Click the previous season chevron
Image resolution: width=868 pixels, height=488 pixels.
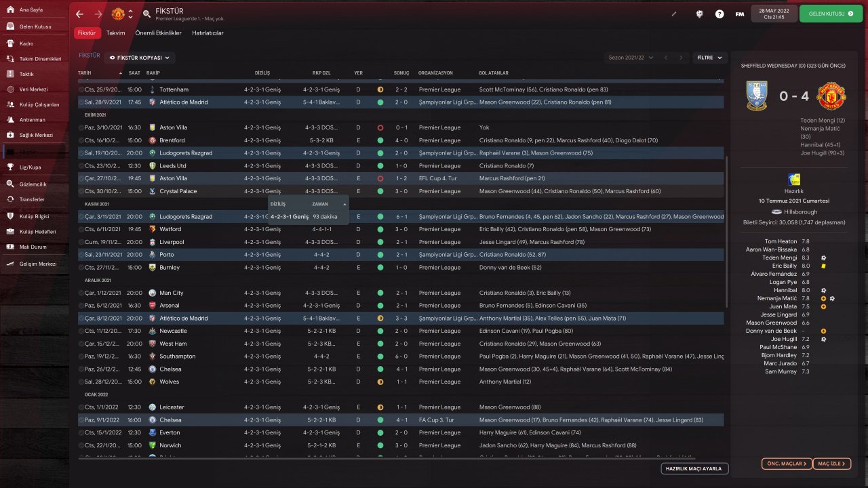(x=666, y=58)
